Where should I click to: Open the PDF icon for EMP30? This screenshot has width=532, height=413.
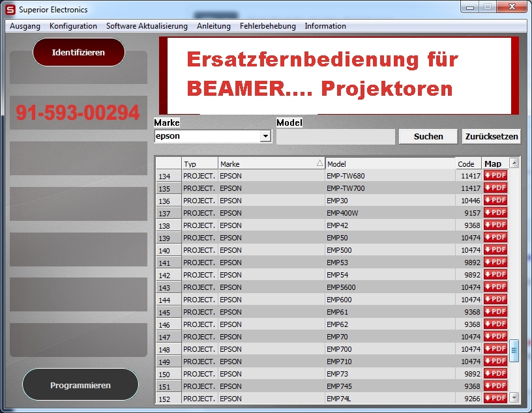[495, 201]
